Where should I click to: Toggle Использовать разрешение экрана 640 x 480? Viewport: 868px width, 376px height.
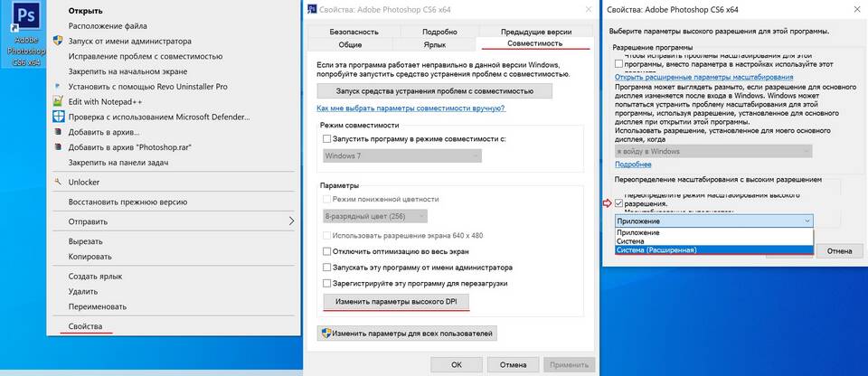pos(326,235)
